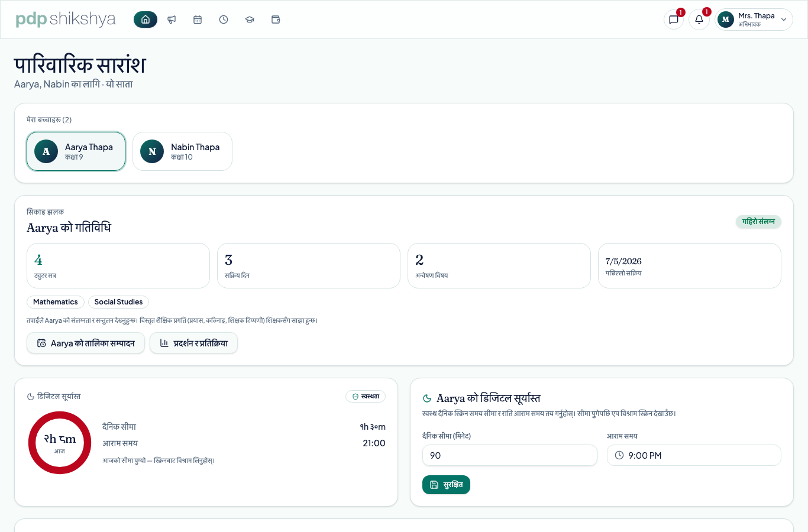Click the Mathematics subject tag
The height and width of the screenshot is (532, 808).
coord(56,302)
